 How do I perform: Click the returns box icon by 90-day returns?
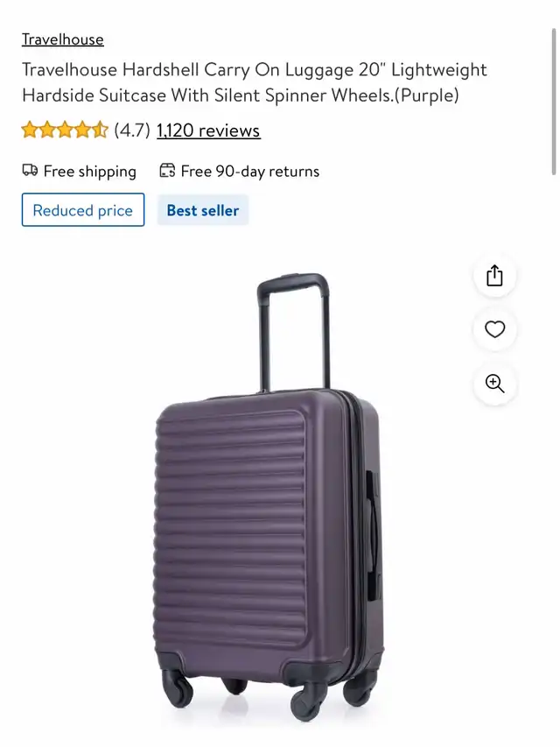pyautogui.click(x=167, y=170)
